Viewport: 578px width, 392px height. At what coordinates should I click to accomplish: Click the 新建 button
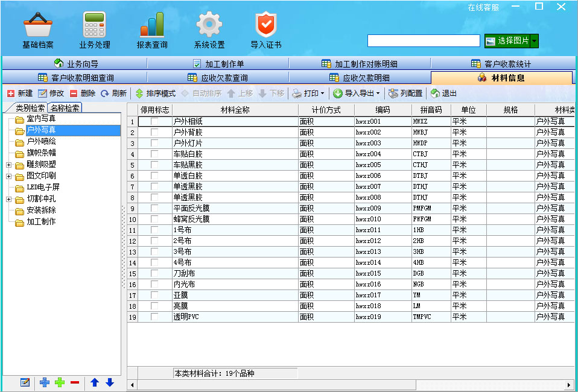19,93
